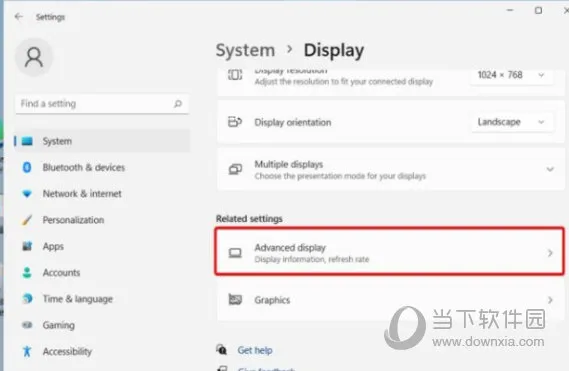Open Advanced display settings
Image resolution: width=569 pixels, height=371 pixels.
tap(390, 251)
